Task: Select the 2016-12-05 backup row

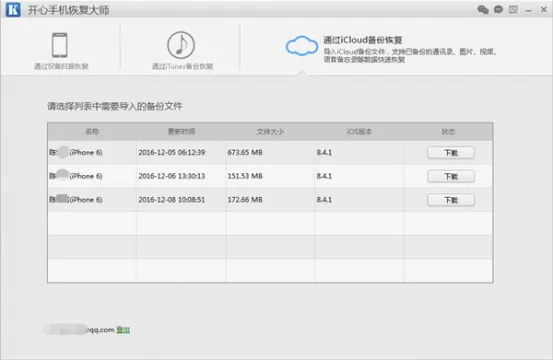Action: coord(270,153)
